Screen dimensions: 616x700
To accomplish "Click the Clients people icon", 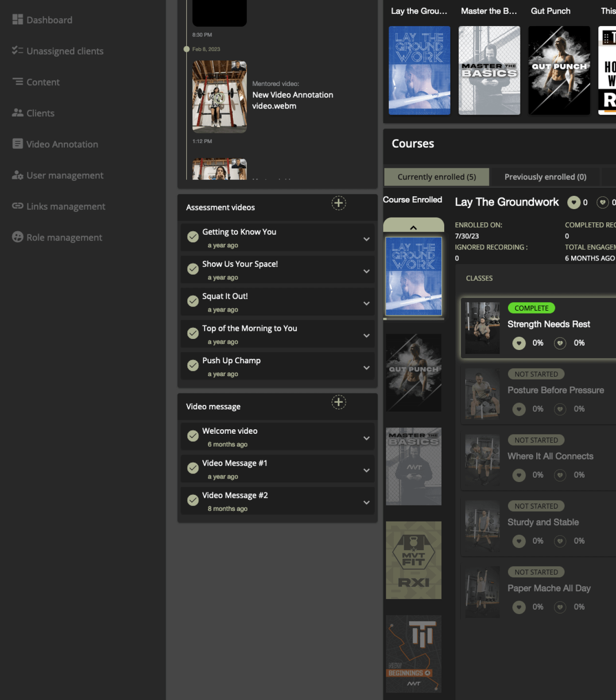I will [x=18, y=113].
